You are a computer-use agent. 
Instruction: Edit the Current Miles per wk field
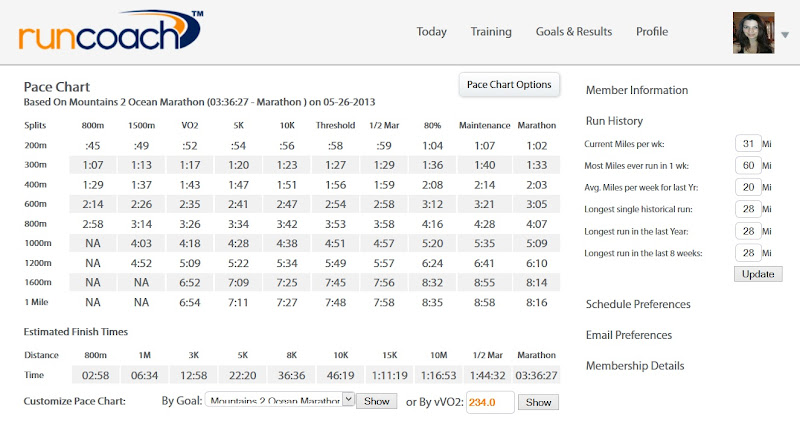click(748, 144)
